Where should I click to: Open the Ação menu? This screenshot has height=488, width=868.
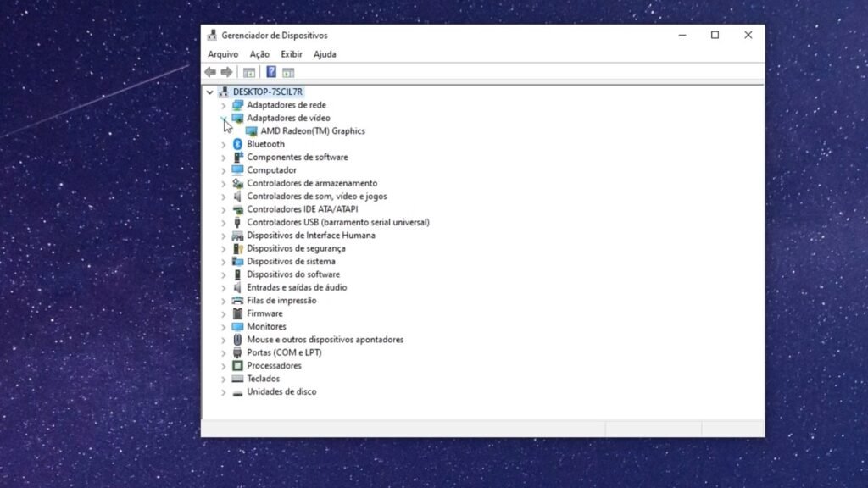tap(259, 54)
